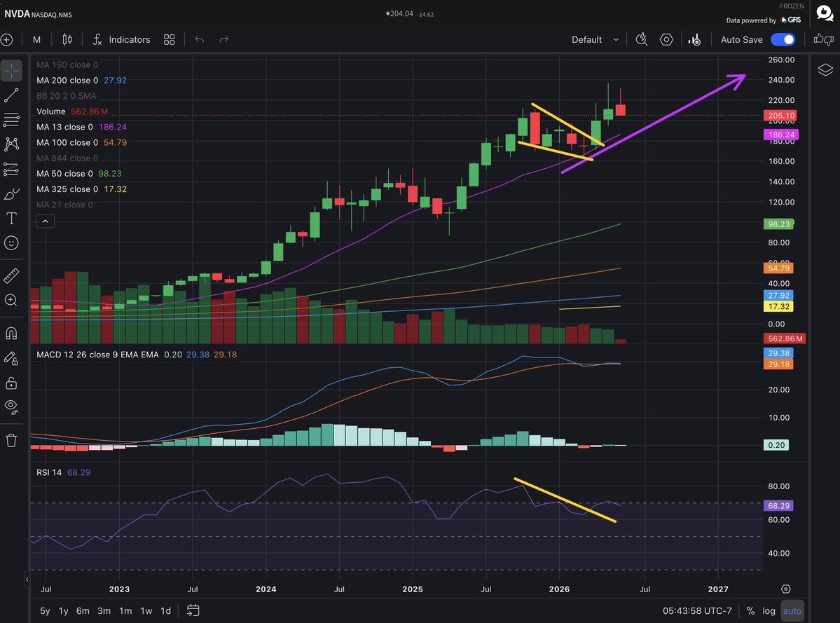Open the go-to-date calendar icon

tap(193, 610)
